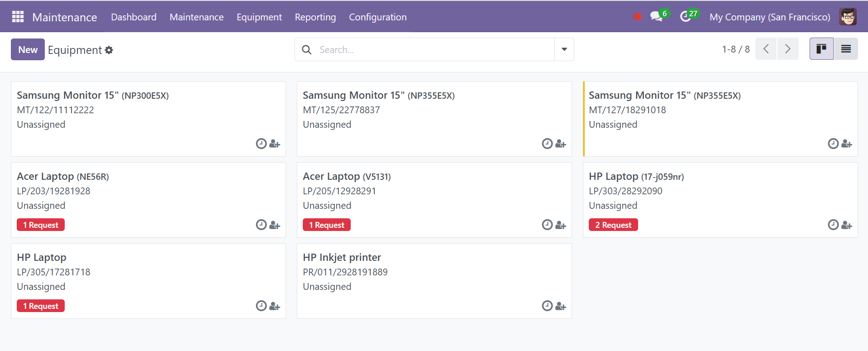The height and width of the screenshot is (351, 868).
Task: Select serial number PR/011/2928191889
Action: pos(345,272)
